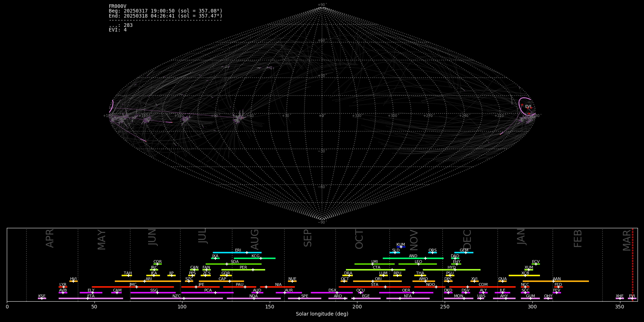Click the KSE shower label
The height and width of the screenshot is (322, 644).
[42, 296]
